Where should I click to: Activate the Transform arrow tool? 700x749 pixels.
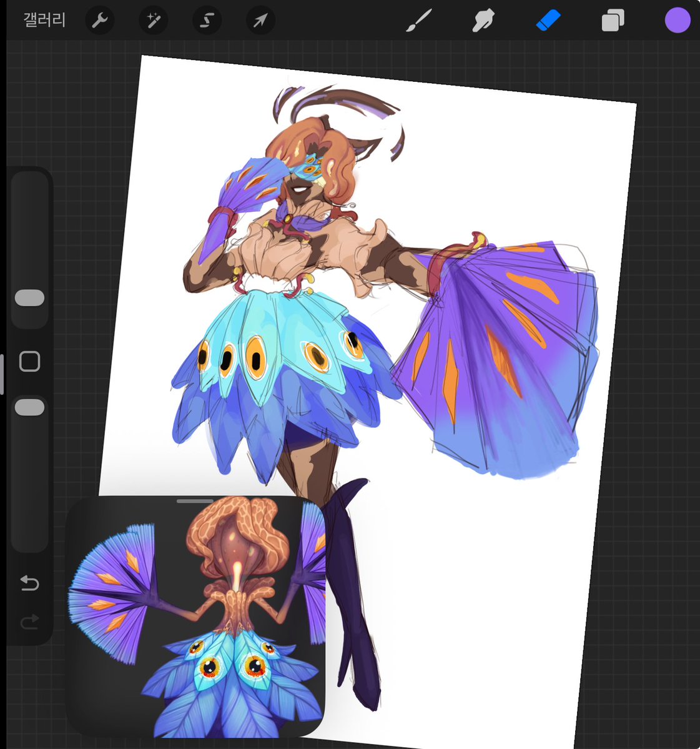(x=260, y=21)
